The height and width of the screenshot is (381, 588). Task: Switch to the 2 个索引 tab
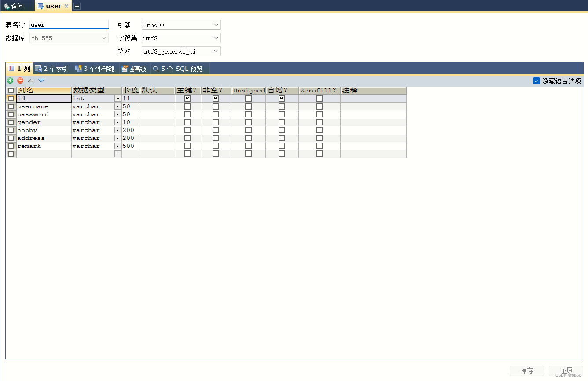[51, 68]
